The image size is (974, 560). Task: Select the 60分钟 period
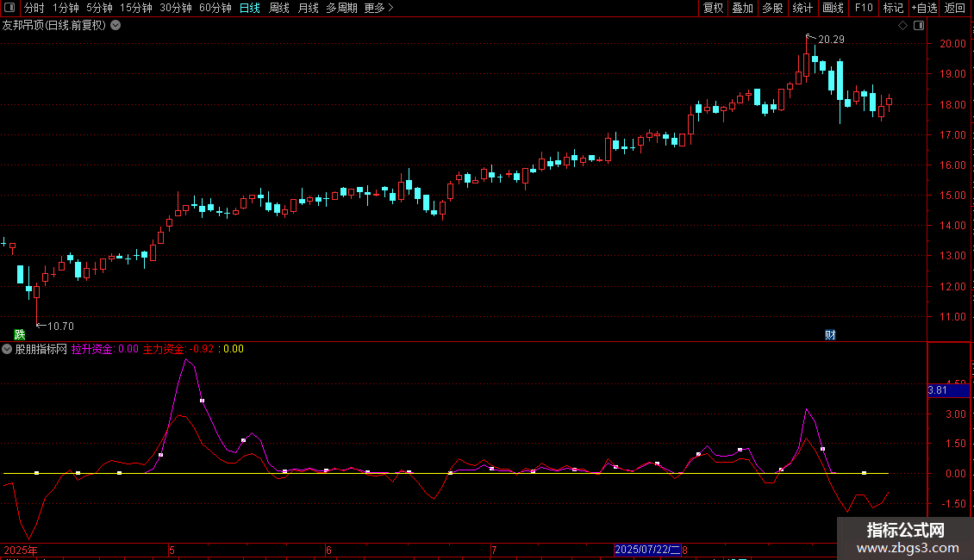215,8
